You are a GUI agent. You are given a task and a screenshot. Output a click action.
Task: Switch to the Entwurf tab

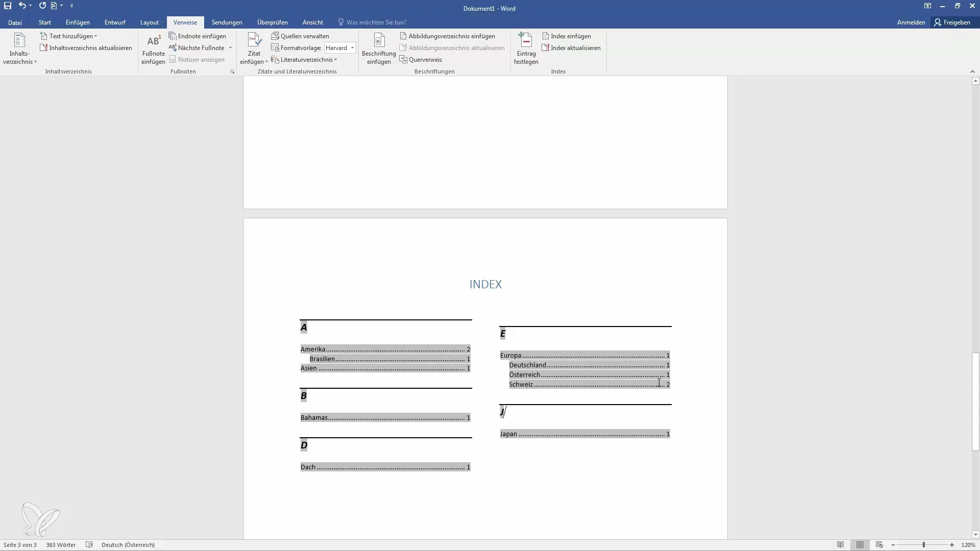115,22
